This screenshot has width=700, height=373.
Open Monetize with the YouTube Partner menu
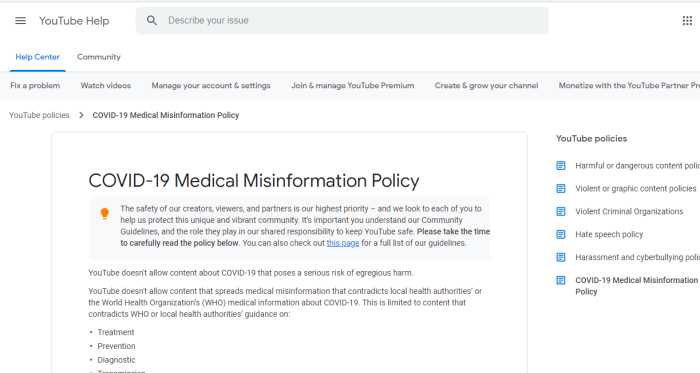(x=629, y=86)
